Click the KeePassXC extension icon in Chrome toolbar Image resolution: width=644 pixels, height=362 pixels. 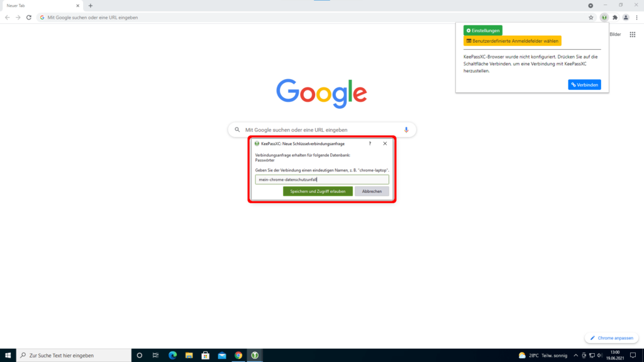604,18
